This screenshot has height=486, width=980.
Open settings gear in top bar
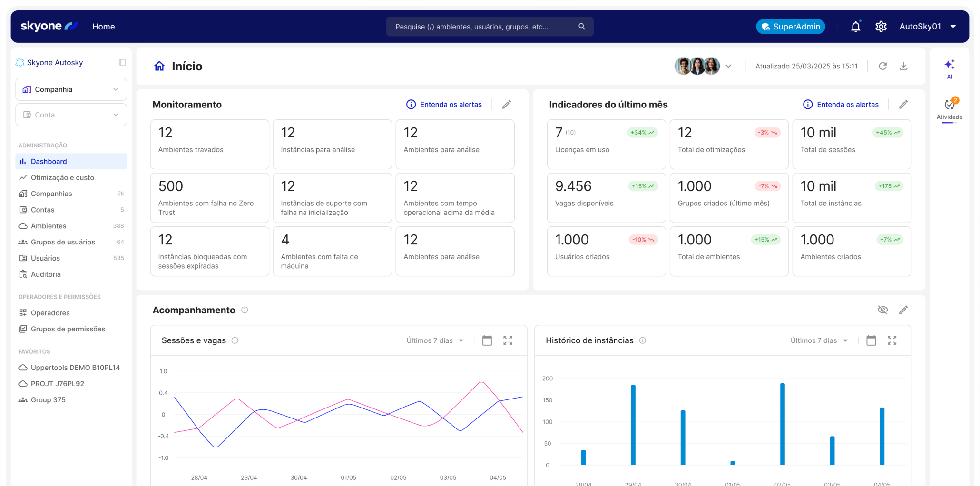click(881, 27)
